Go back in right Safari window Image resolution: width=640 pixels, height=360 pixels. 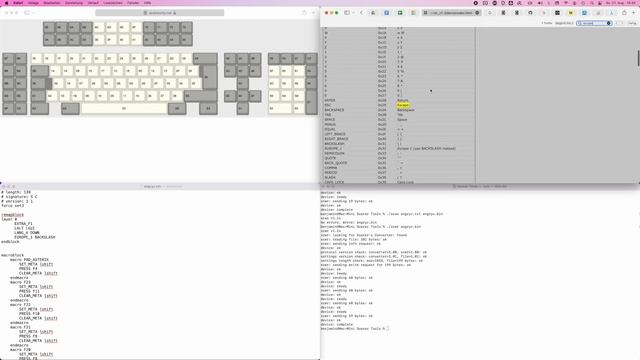pos(361,13)
